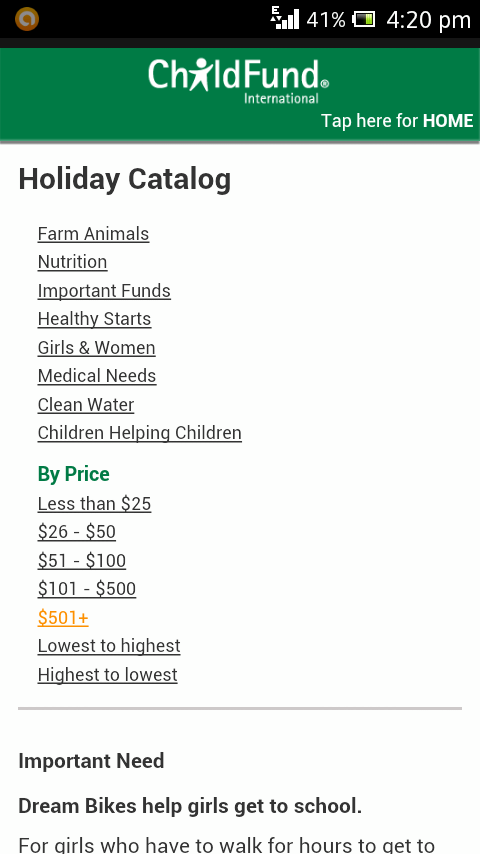480x854 pixels.
Task: Tap the signal strength icon
Action: pos(284,19)
